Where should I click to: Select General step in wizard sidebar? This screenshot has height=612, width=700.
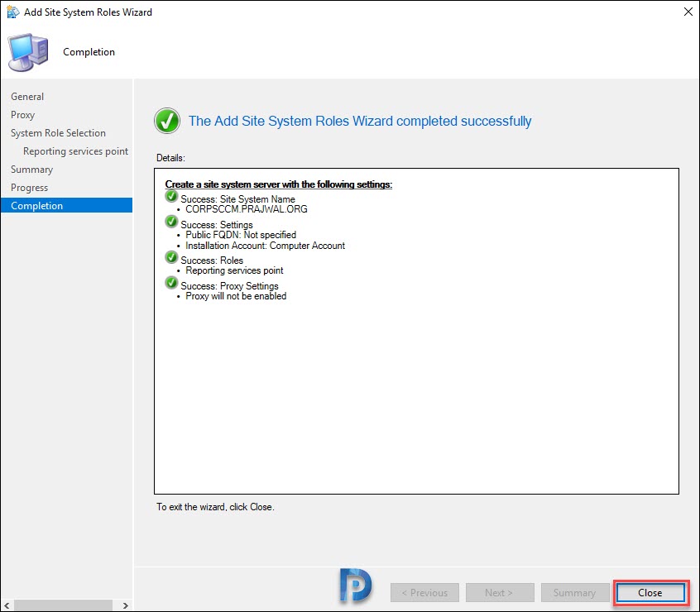(27, 97)
